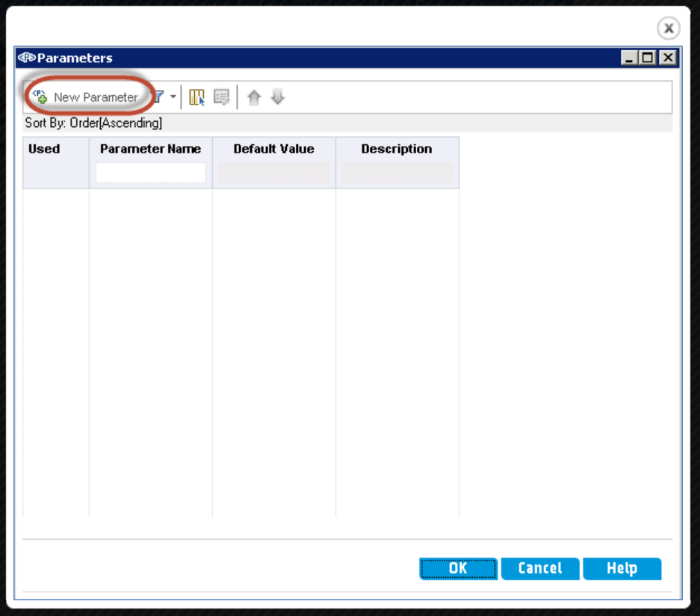Open the Set Filter tool
Image resolution: width=700 pixels, height=616 pixels.
point(158,96)
